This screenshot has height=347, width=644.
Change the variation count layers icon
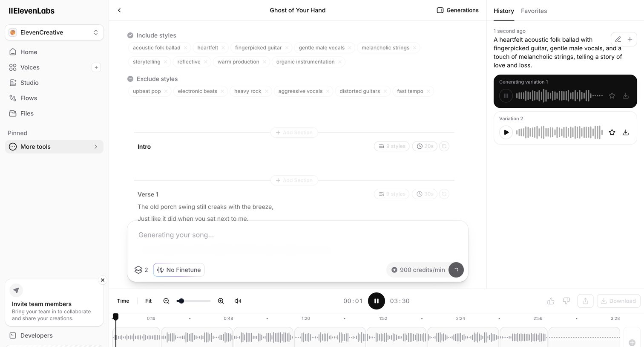click(x=141, y=270)
